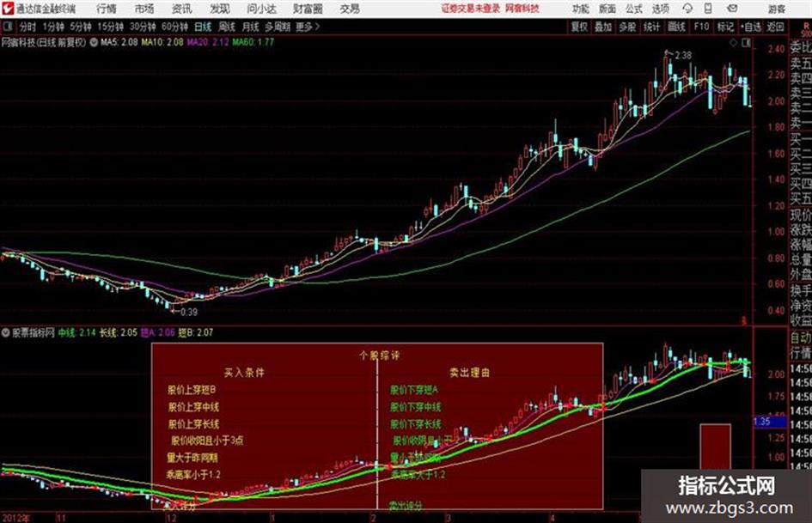
Task: Open the 选项 menu
Action: (660, 9)
